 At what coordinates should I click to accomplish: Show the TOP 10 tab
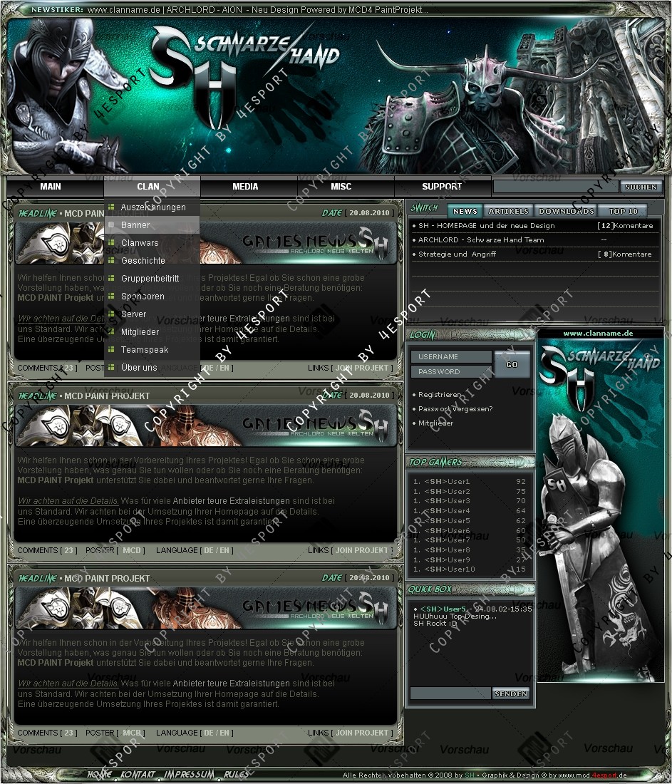point(623,212)
